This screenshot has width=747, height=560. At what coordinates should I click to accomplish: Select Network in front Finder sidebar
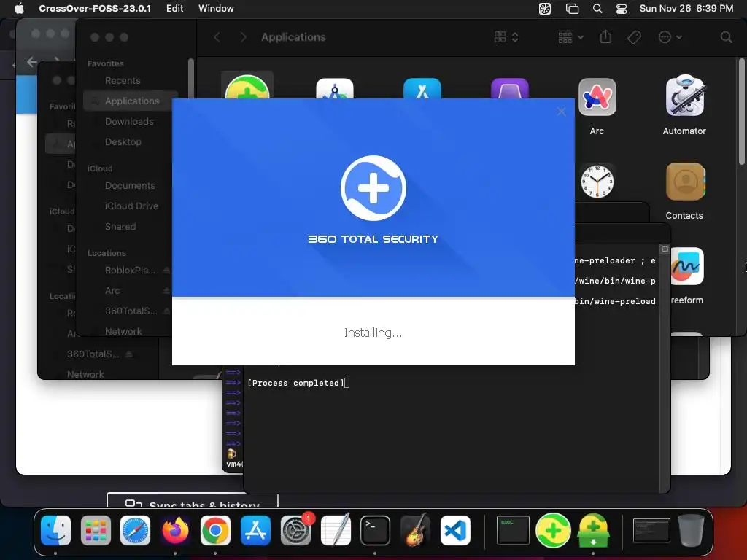pos(123,332)
